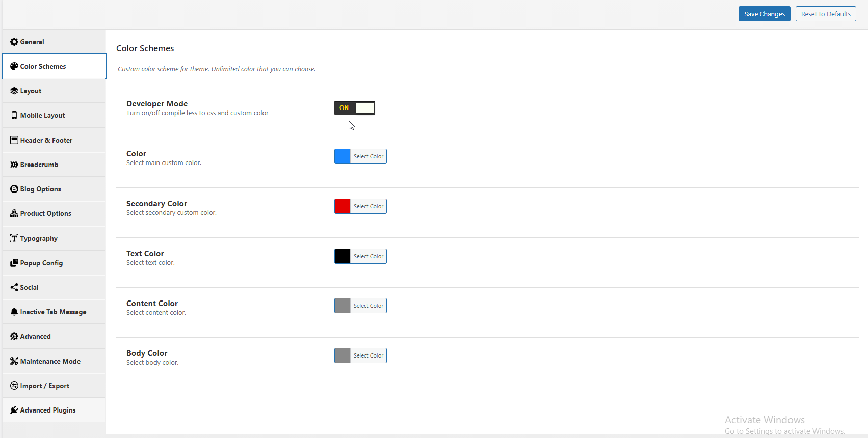Open Text Color select picker
The width and height of the screenshot is (868, 438).
click(368, 256)
